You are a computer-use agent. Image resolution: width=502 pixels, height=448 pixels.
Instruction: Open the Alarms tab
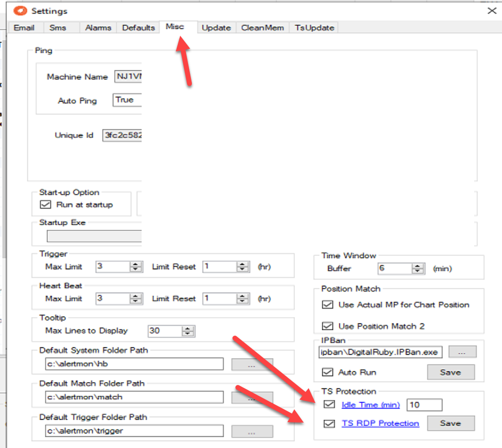click(x=98, y=28)
